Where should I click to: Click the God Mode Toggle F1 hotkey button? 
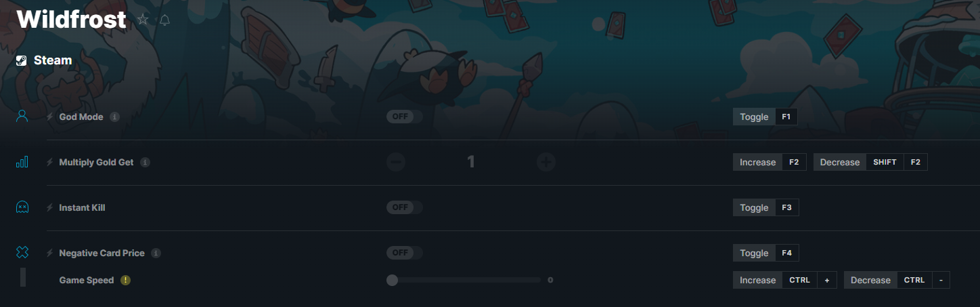pos(765,117)
